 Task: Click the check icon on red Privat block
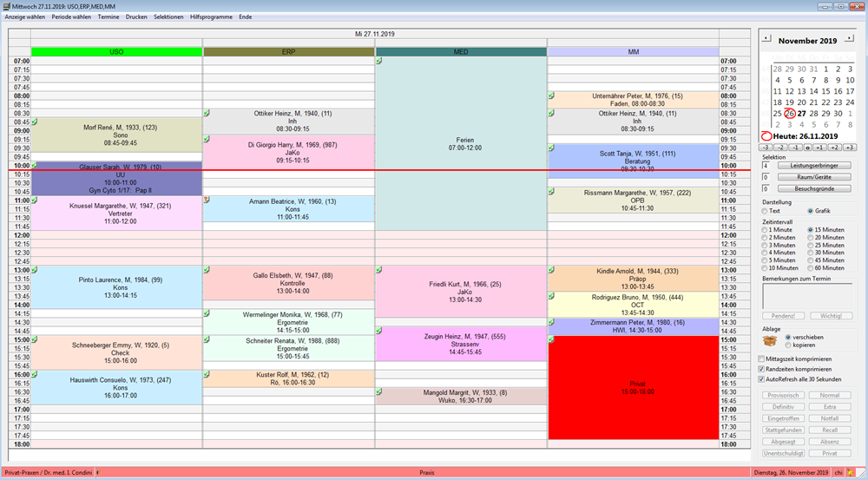tap(551, 339)
